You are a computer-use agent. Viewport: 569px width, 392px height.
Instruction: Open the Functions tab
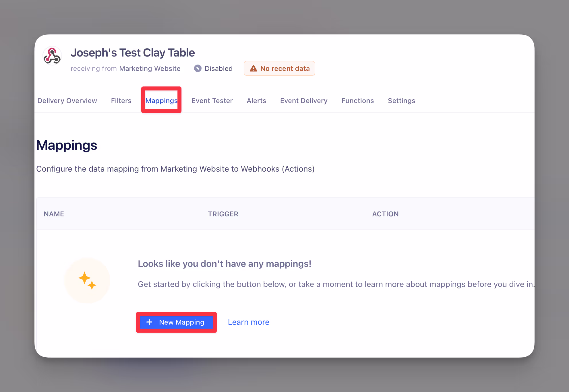click(x=358, y=101)
